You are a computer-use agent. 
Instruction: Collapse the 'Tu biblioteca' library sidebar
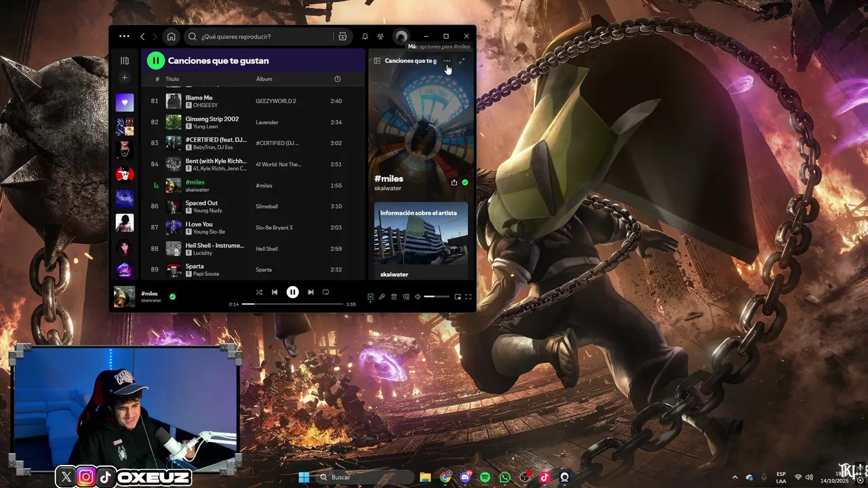[124, 60]
